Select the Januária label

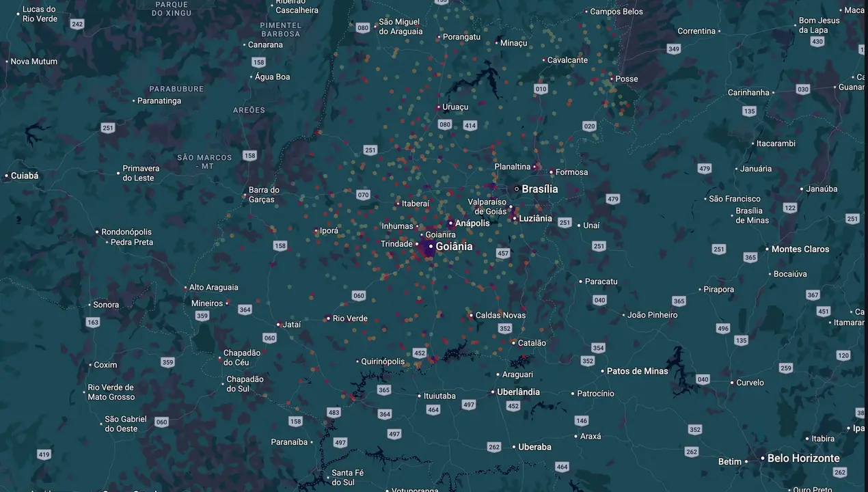pos(756,169)
